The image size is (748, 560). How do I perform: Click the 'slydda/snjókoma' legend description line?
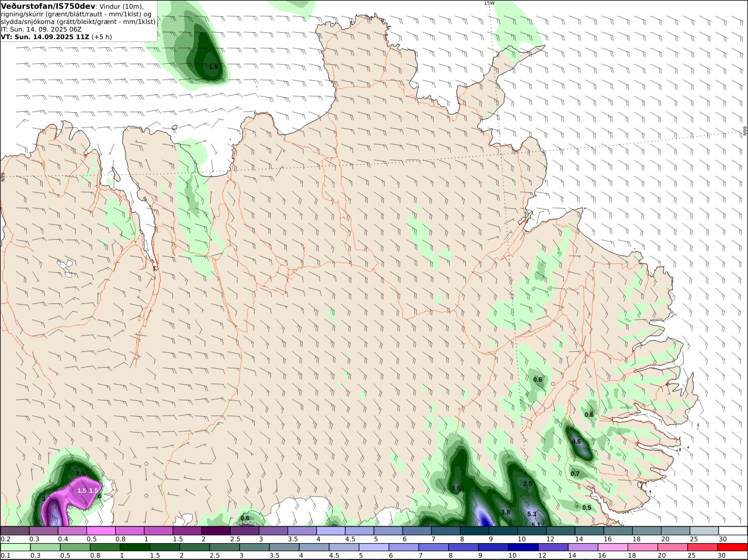(78, 22)
